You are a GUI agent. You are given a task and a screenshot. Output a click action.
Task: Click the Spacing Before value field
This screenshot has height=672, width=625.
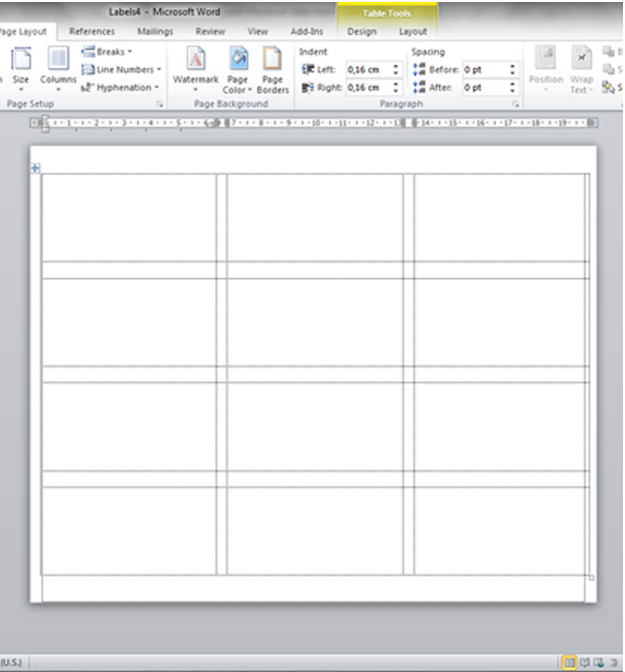[486, 70]
